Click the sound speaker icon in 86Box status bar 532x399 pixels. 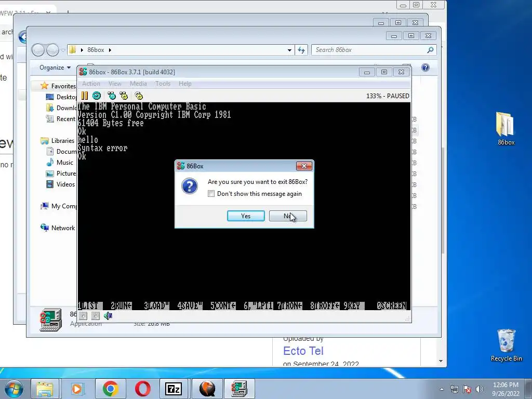tap(108, 316)
